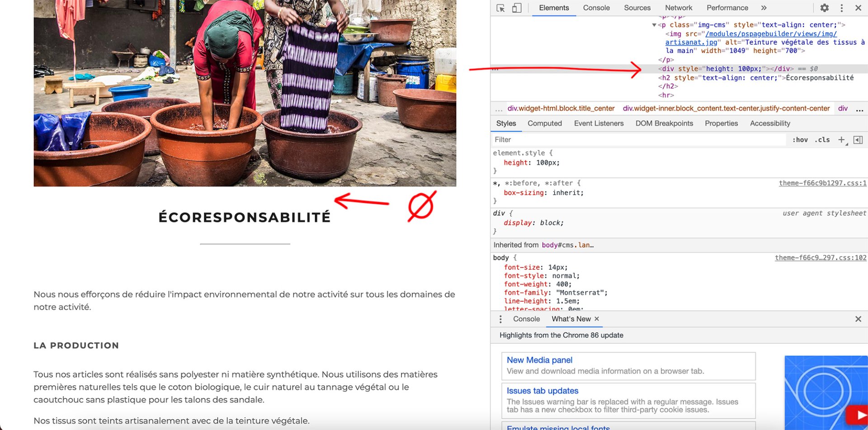This screenshot has height=430, width=868.
Task: Select the Styles pane tab
Action: (506, 123)
